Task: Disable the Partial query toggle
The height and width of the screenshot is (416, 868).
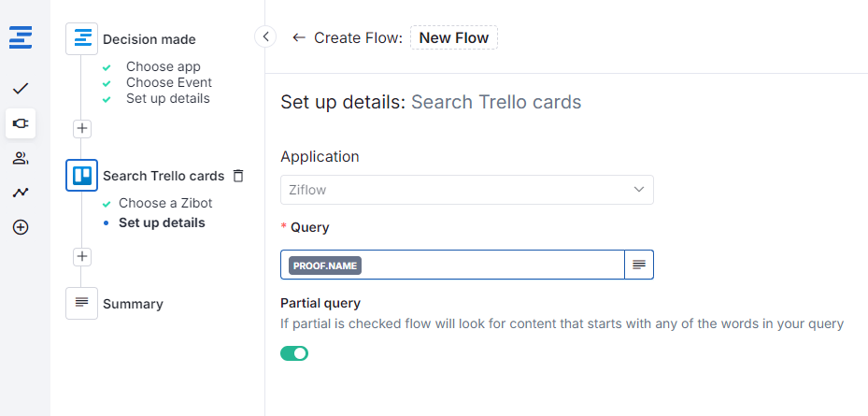Action: [x=294, y=353]
